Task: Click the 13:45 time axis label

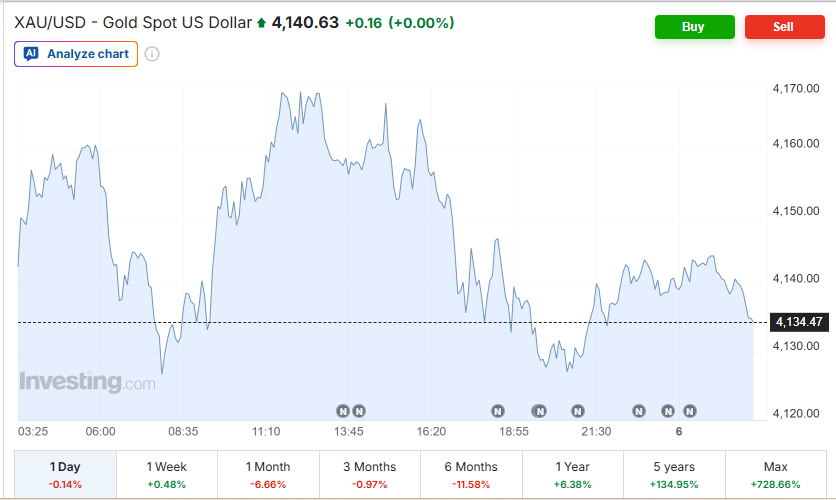Action: click(349, 431)
